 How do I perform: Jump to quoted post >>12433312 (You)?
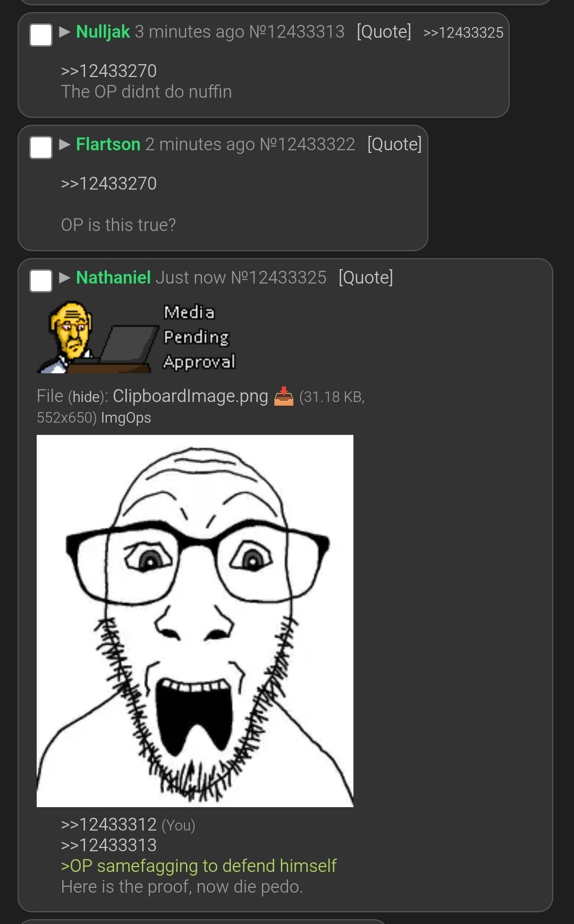[x=109, y=825]
